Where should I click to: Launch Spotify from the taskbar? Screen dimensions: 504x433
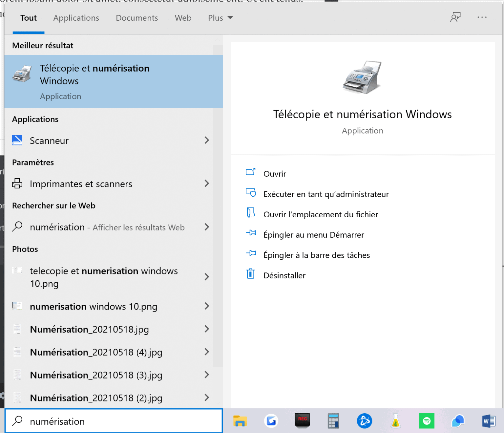click(427, 421)
